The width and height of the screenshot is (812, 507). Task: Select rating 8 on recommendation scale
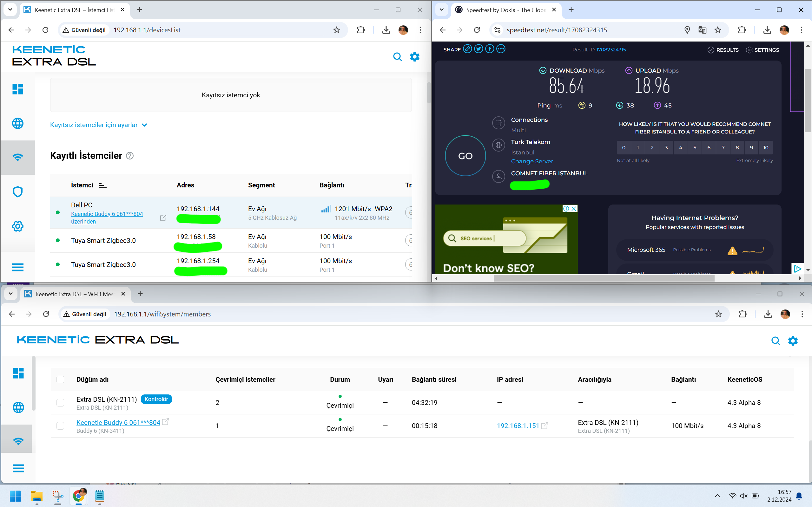737,147
